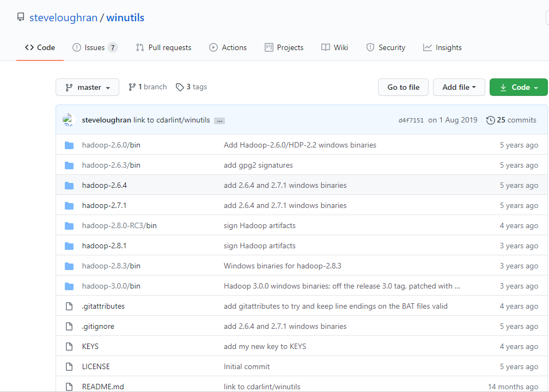Click the file icon for LICENSE
549x392 pixels.
pyautogui.click(x=69, y=367)
